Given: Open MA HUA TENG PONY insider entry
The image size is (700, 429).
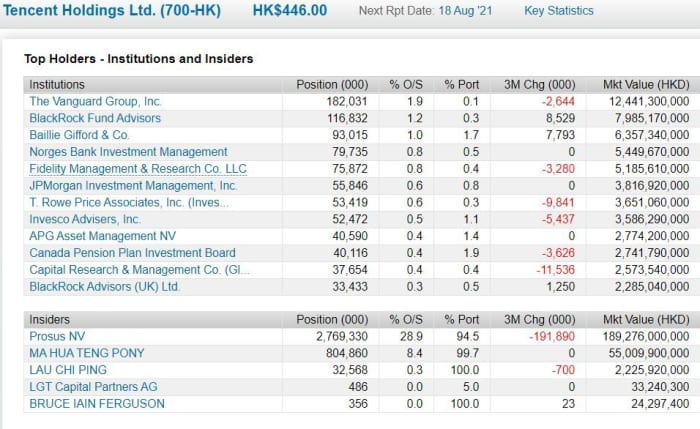Looking at the screenshot, I should pyautogui.click(x=87, y=354).
